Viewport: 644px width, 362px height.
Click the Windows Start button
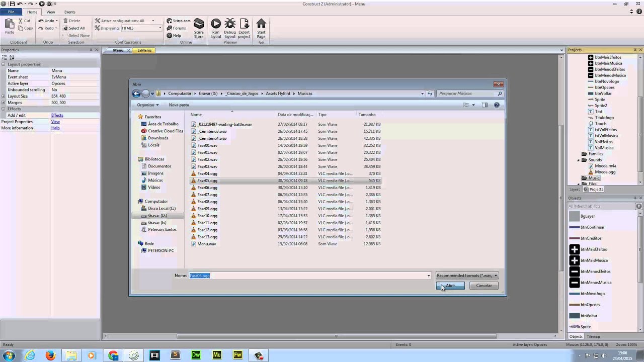[9, 355]
